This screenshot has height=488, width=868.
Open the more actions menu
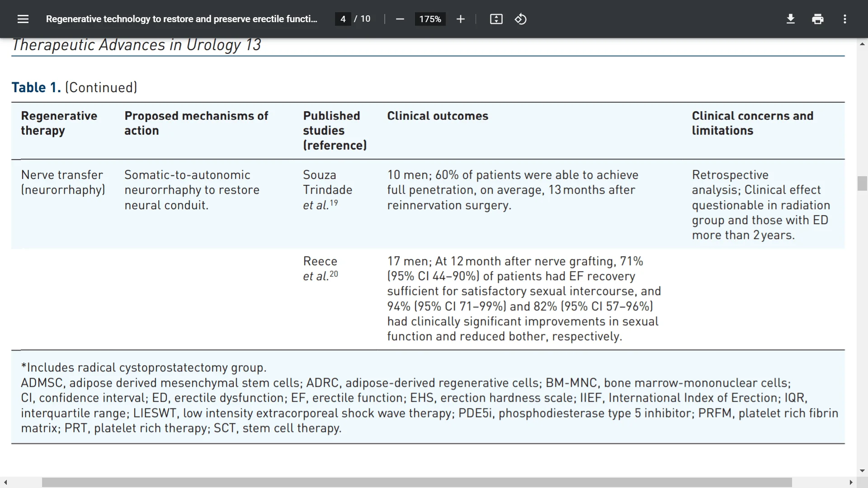click(844, 19)
